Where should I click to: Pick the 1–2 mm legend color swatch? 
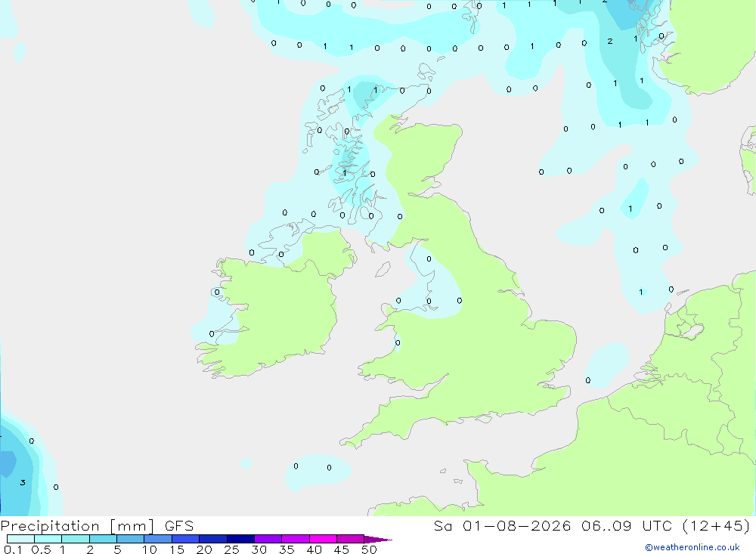pyautogui.click(x=76, y=539)
